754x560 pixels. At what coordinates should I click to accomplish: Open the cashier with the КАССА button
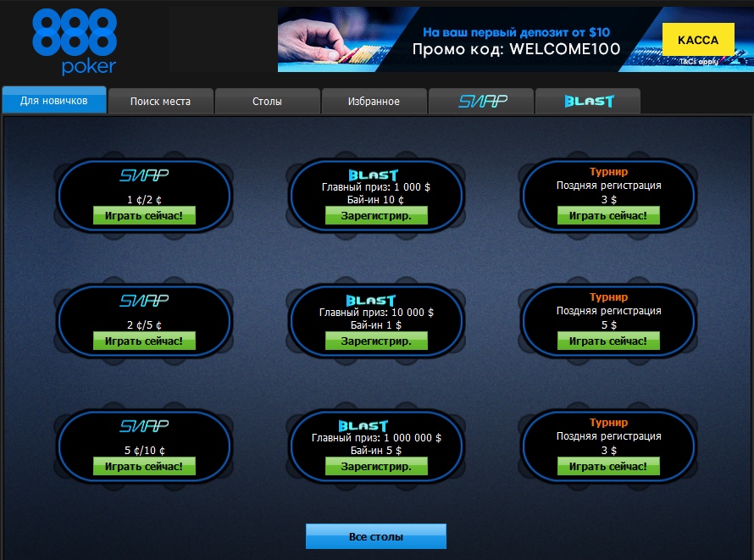[698, 40]
